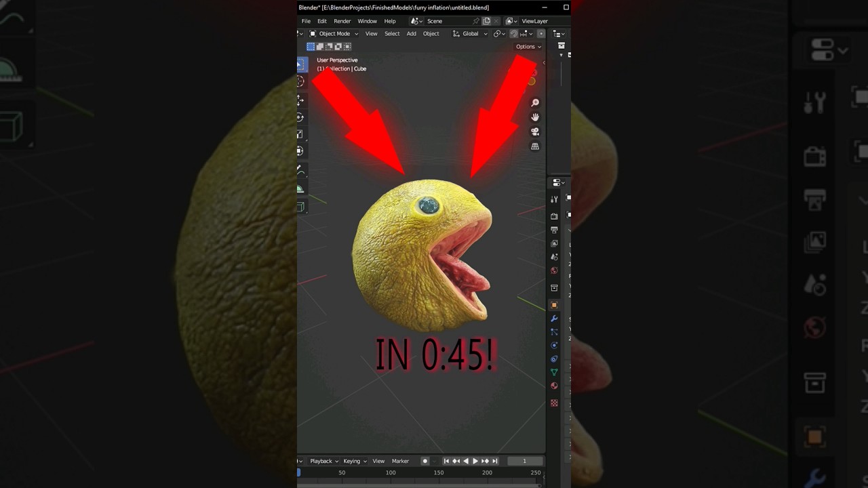Open the Keying dropdown in timeline
The height and width of the screenshot is (488, 868).
(x=355, y=461)
